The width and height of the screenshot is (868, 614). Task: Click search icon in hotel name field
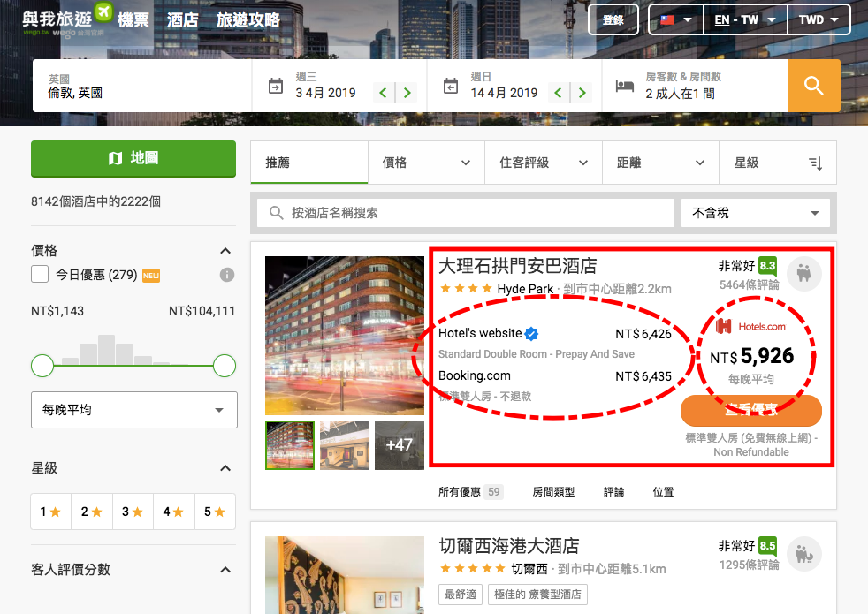coord(276,213)
